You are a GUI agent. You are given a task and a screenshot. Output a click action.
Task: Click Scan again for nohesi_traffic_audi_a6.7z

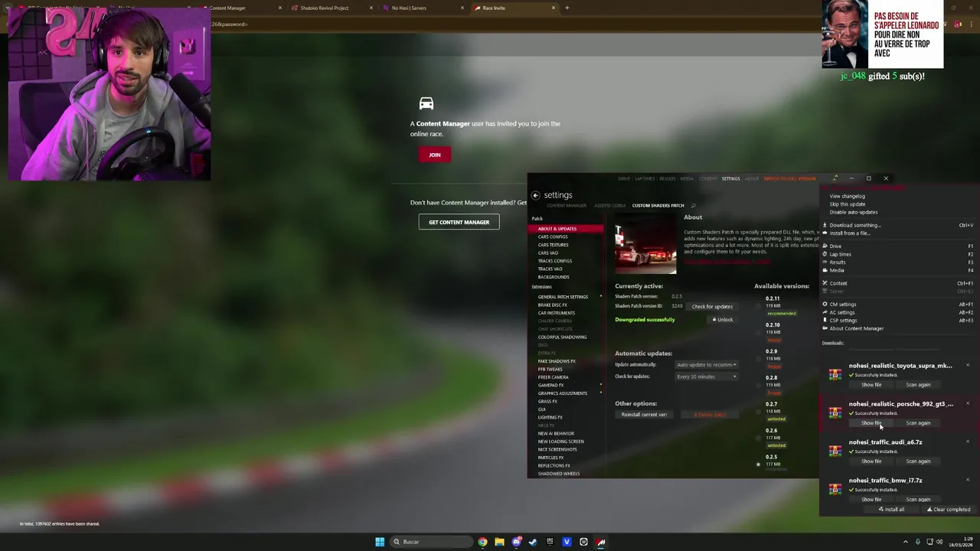tap(918, 461)
